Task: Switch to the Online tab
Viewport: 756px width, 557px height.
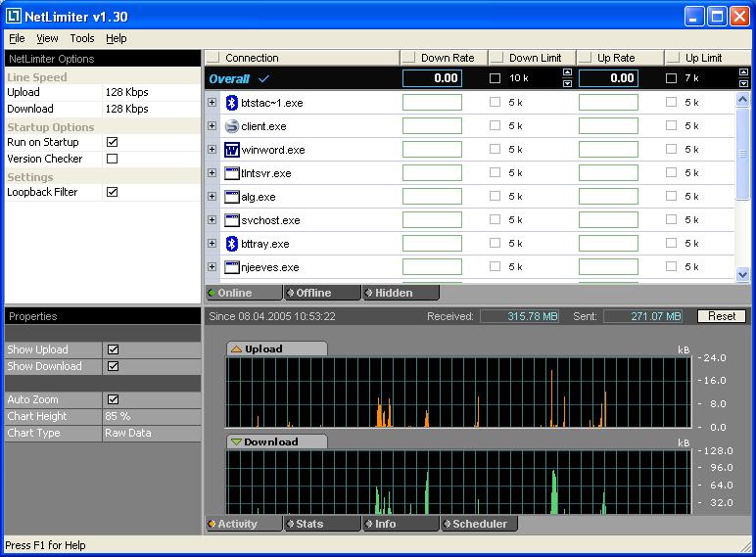Action: coord(244,293)
